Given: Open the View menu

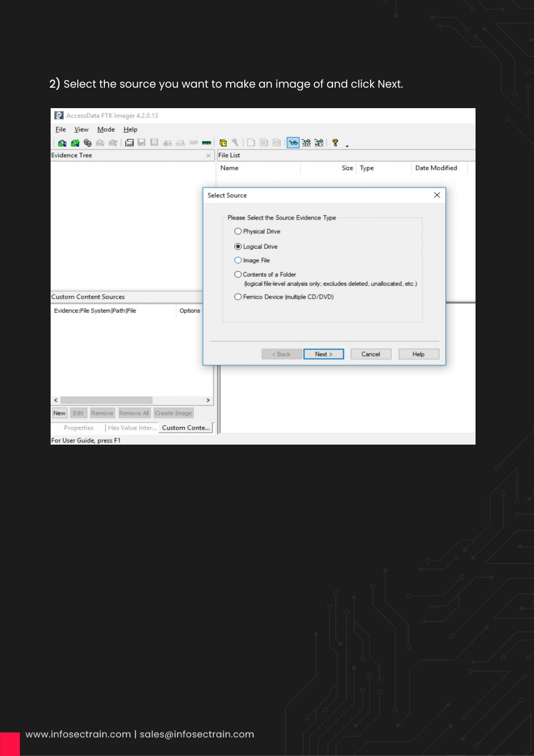Looking at the screenshot, I should (81, 130).
